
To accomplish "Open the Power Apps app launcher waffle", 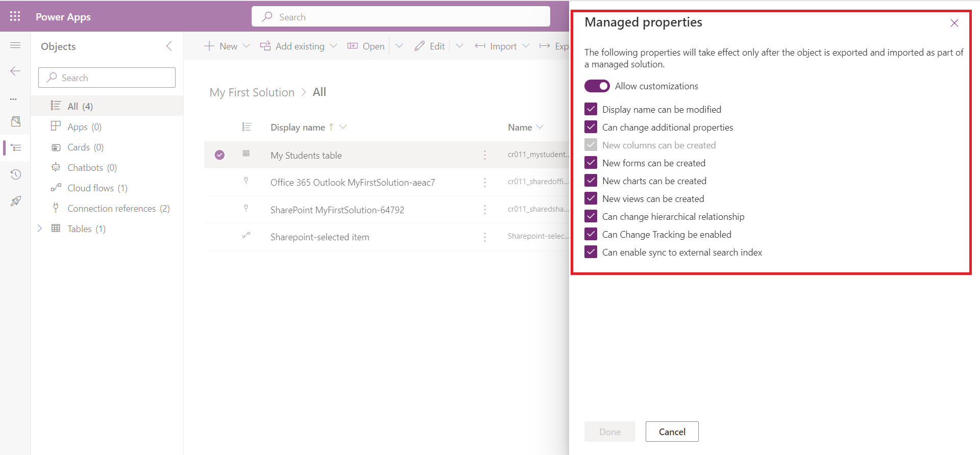I will coord(15,16).
